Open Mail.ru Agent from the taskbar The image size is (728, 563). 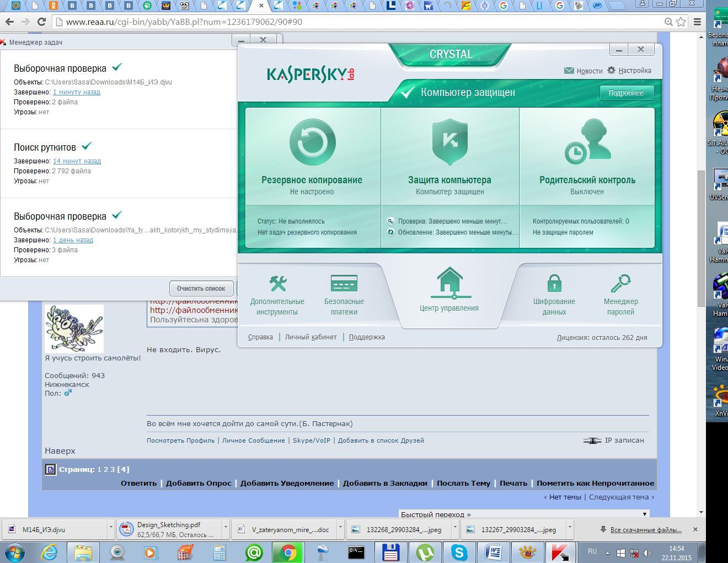(254, 552)
